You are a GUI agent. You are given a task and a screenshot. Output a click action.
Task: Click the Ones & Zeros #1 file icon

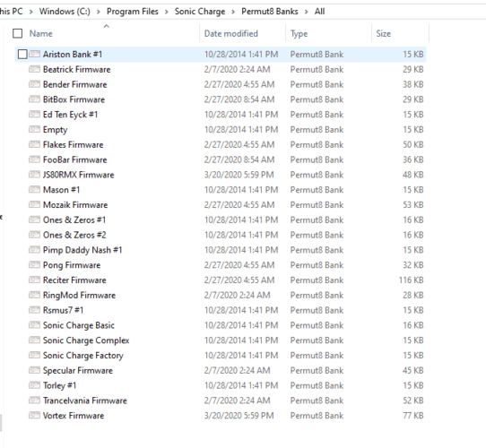(34, 220)
